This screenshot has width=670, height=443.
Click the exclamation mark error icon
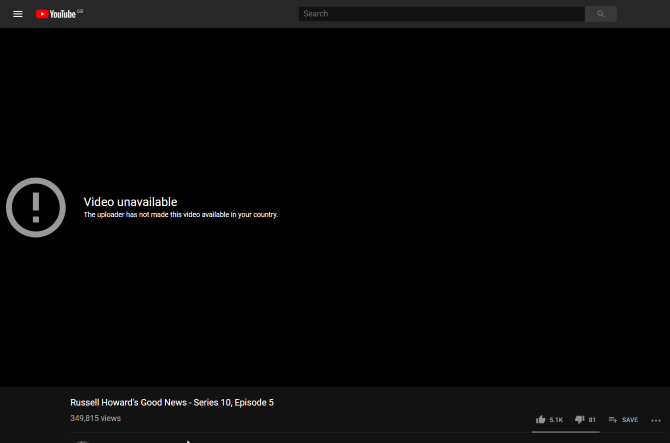point(36,207)
